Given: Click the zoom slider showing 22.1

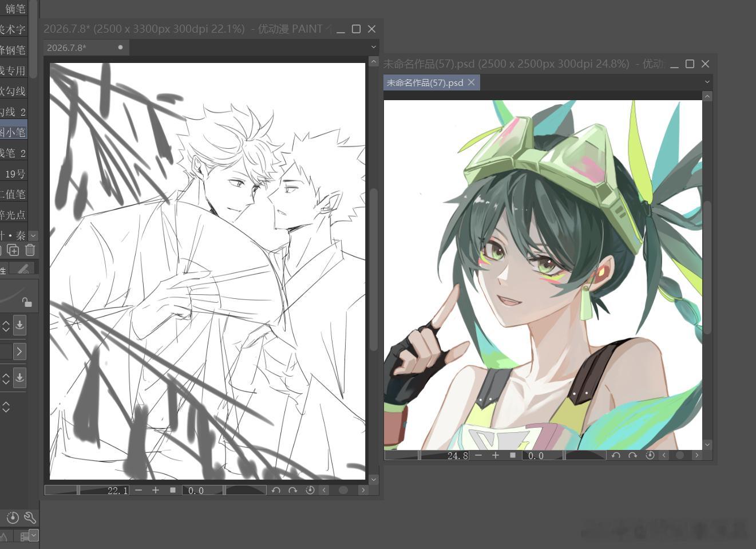Looking at the screenshot, I should click(x=87, y=490).
